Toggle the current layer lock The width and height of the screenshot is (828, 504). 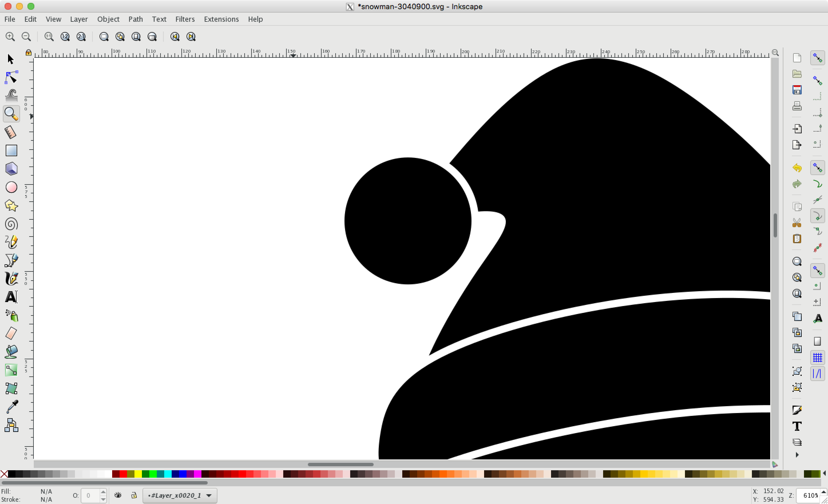(134, 495)
